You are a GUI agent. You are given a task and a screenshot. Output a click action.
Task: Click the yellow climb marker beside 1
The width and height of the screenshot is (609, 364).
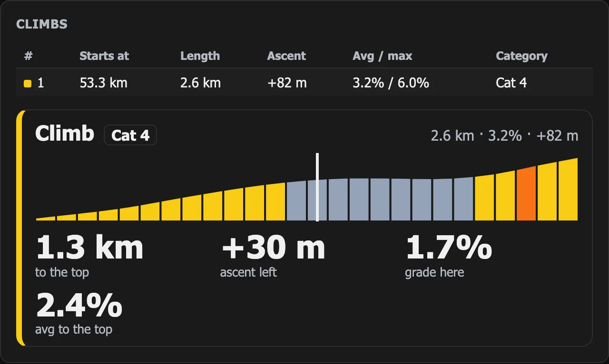tap(28, 84)
